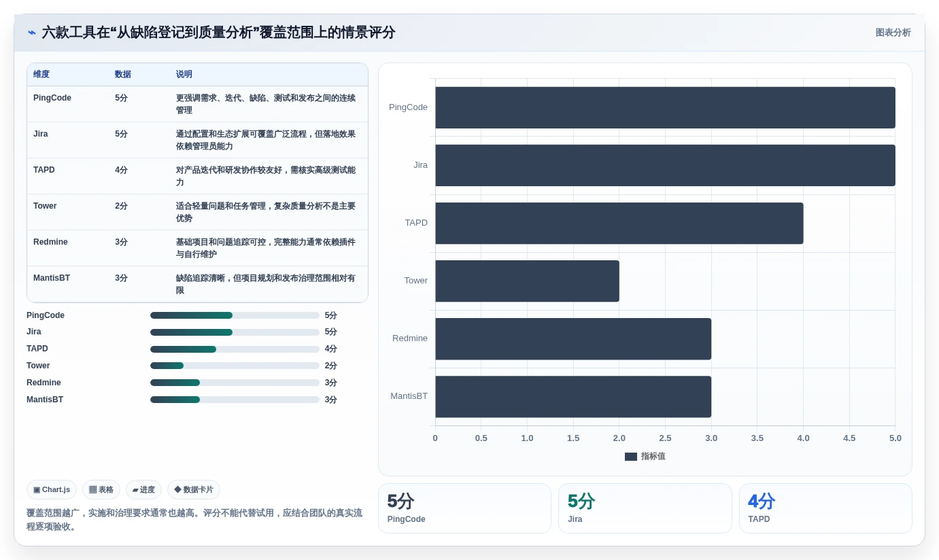Toggle the 指标值 legend item
Screen dimensions: 939x560
click(x=645, y=457)
